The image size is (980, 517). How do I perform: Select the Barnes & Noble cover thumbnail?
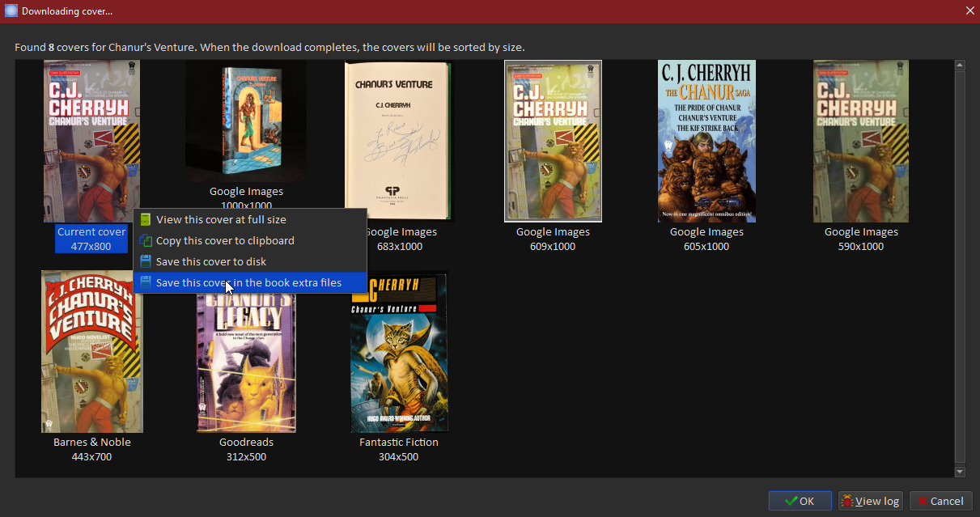click(92, 352)
